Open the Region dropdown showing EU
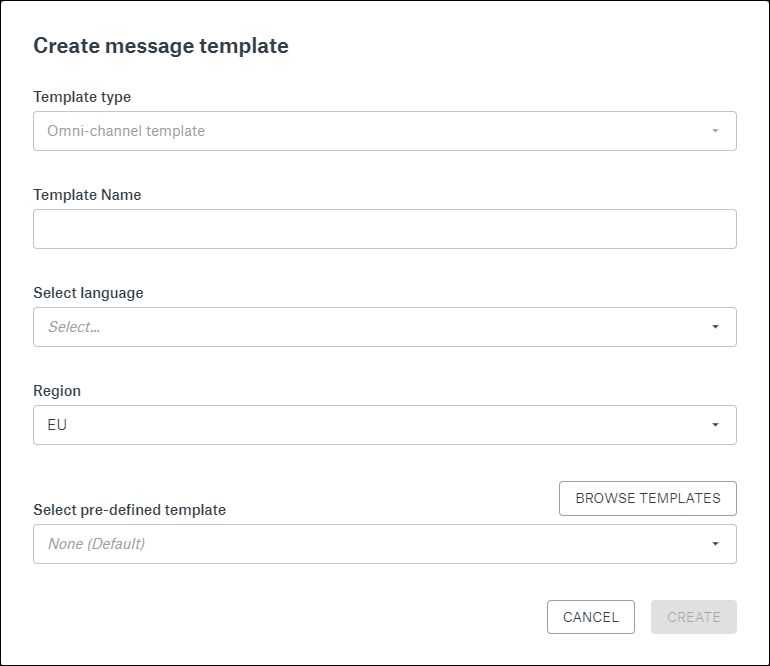The height and width of the screenshot is (666, 770). (384, 425)
